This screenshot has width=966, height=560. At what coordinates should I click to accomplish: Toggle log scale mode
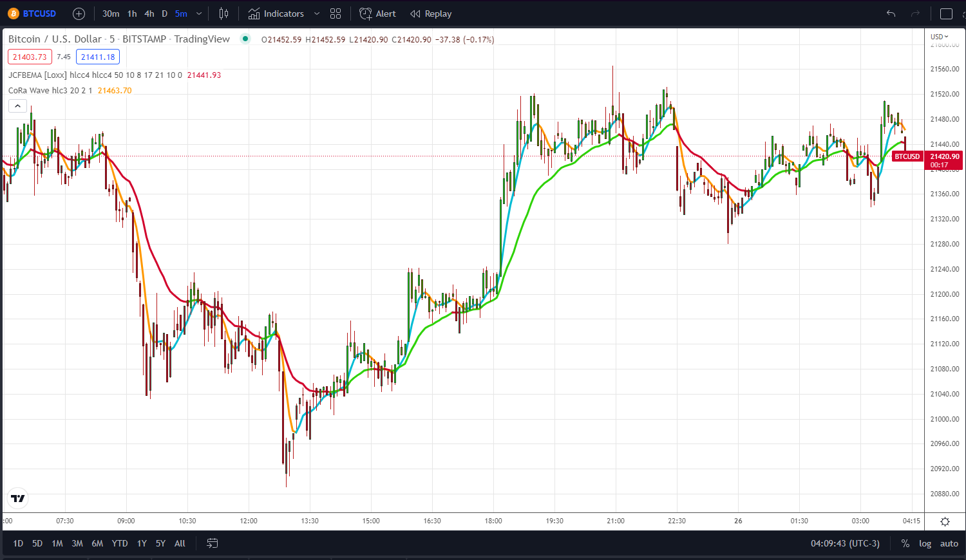925,543
